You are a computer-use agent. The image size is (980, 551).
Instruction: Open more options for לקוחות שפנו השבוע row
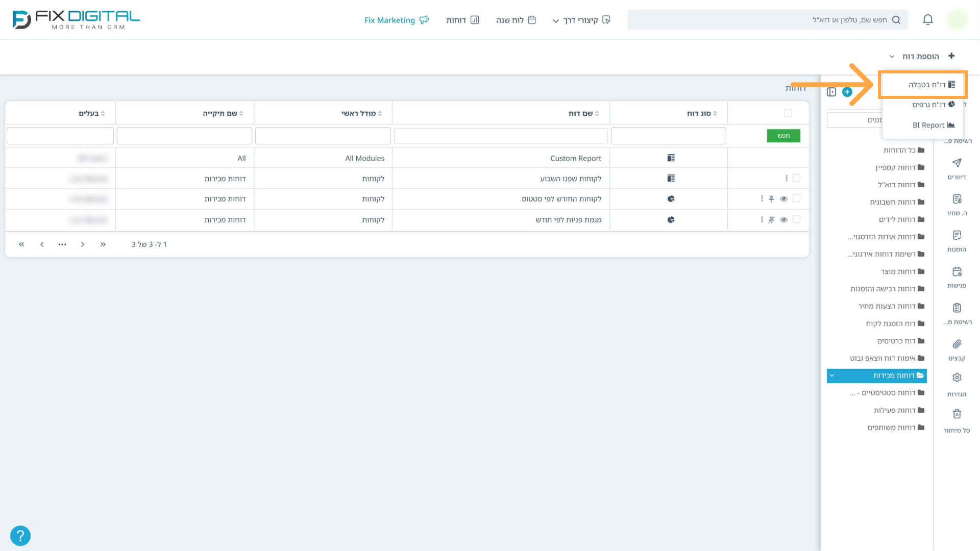coord(787,179)
